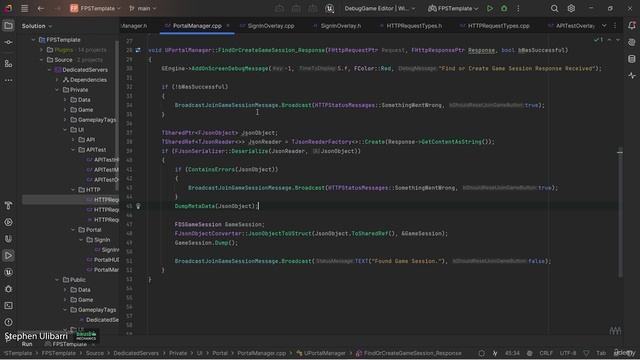Open the Explorer tool window icon
Viewport: 640px width, 360px height.
pyautogui.click(x=8, y=26)
